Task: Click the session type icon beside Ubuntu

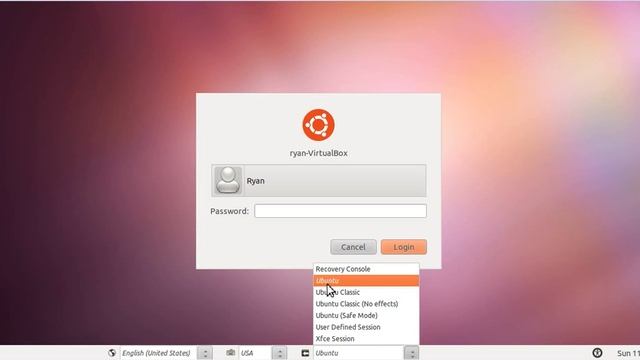Action: (x=305, y=353)
